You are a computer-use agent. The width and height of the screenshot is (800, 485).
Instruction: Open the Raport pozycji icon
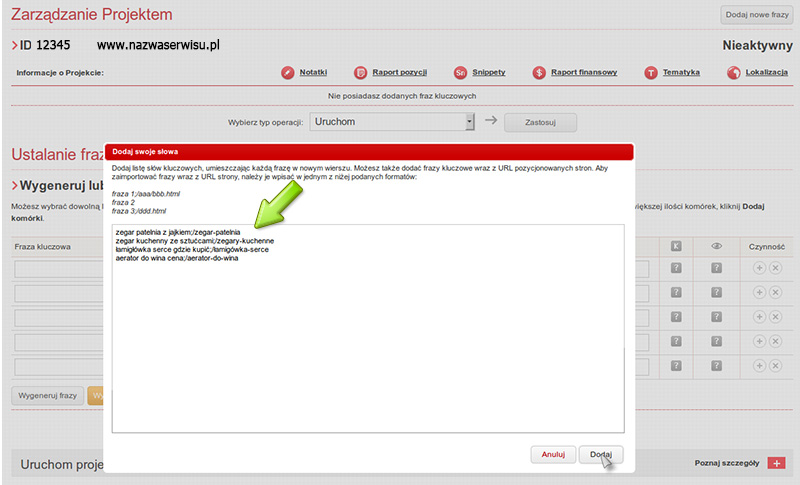pyautogui.click(x=362, y=73)
